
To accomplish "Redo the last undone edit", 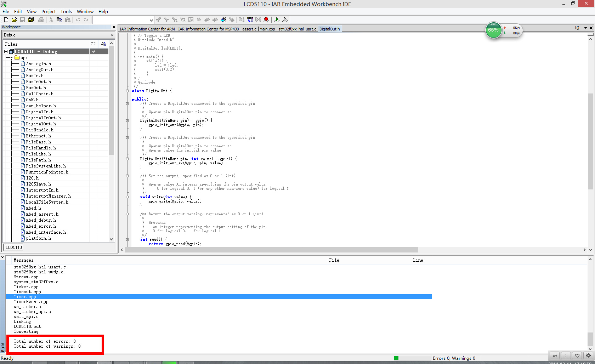I will [x=86, y=20].
